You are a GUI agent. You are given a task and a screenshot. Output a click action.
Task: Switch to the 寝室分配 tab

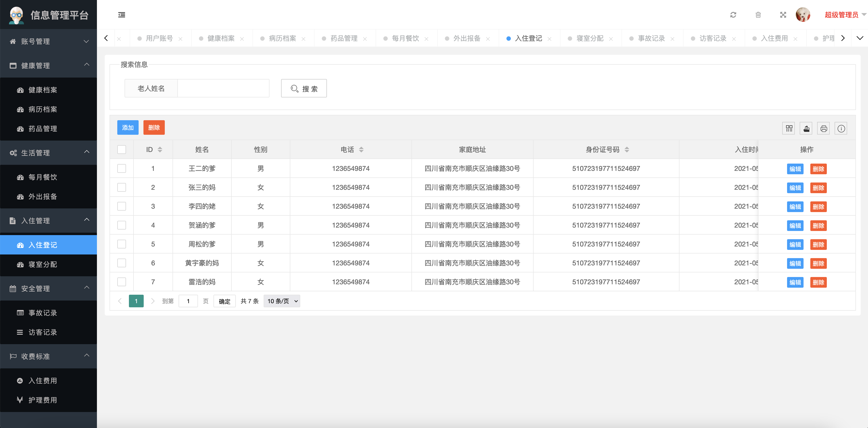coord(590,39)
